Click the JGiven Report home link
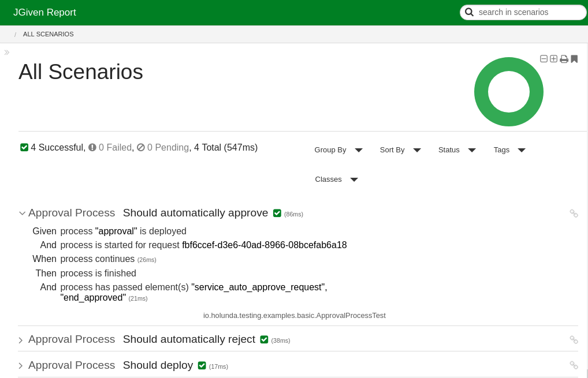The image size is (588, 378). point(44,12)
